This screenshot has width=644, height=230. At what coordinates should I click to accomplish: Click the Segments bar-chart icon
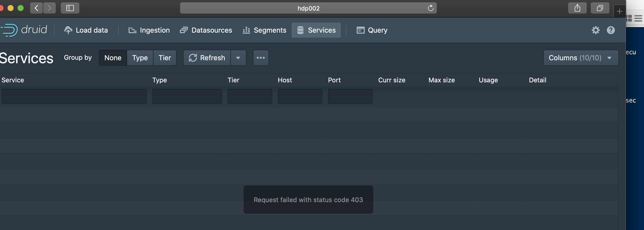tap(246, 30)
